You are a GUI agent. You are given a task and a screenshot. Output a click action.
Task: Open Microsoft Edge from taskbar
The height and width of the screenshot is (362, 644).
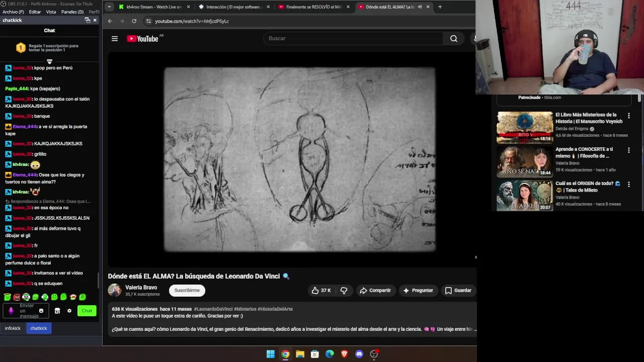(x=330, y=354)
